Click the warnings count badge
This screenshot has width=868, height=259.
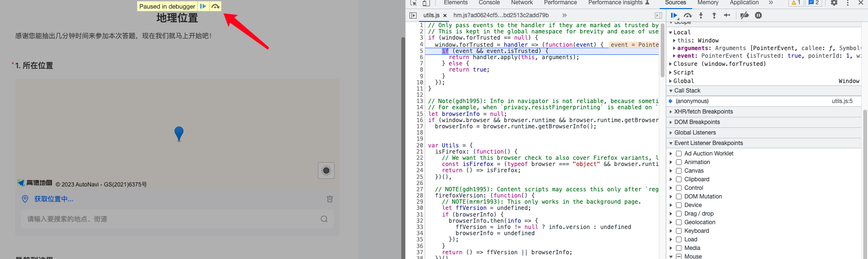[796, 3]
